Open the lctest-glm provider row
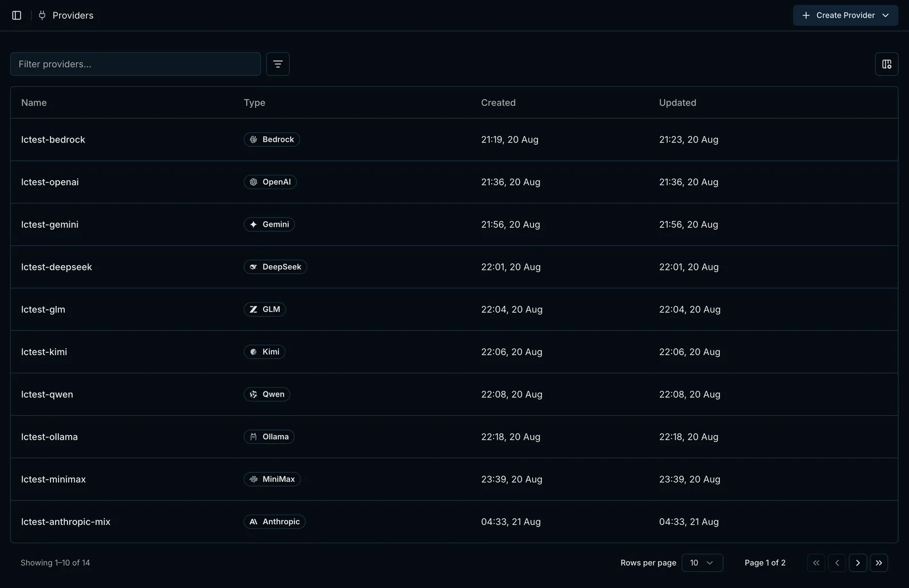Screen dimensions: 909x588 click(x=454, y=310)
